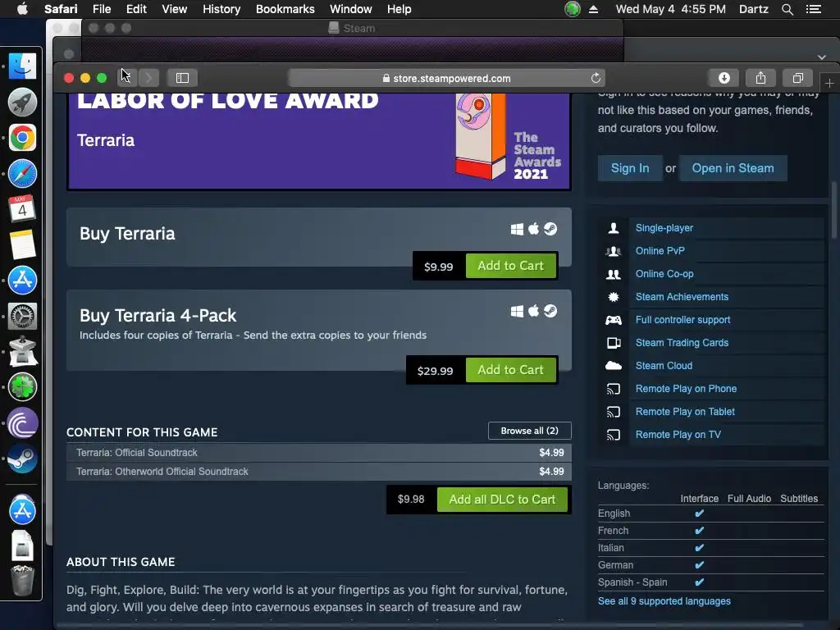The height and width of the screenshot is (630, 840).
Task: Open Calendar icon in the Dock
Action: [x=22, y=209]
